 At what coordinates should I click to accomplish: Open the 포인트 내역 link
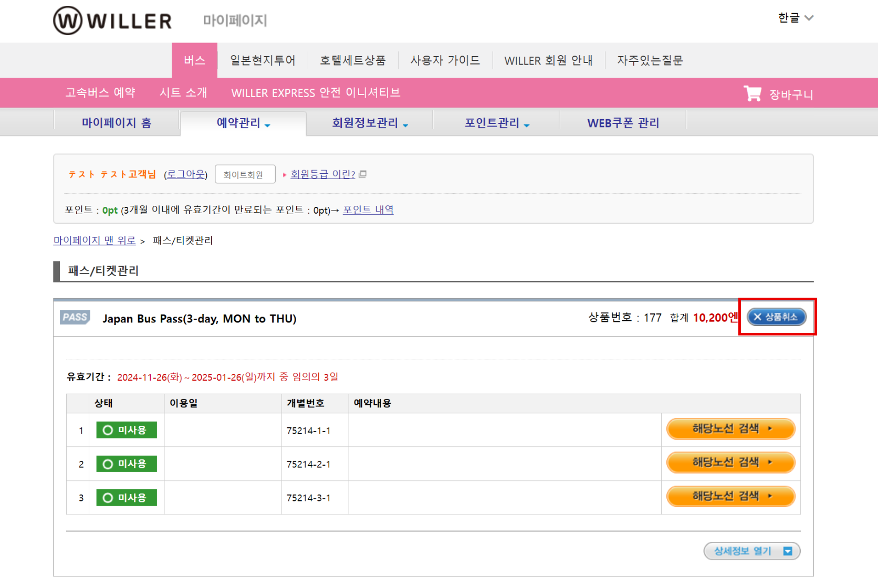368,209
